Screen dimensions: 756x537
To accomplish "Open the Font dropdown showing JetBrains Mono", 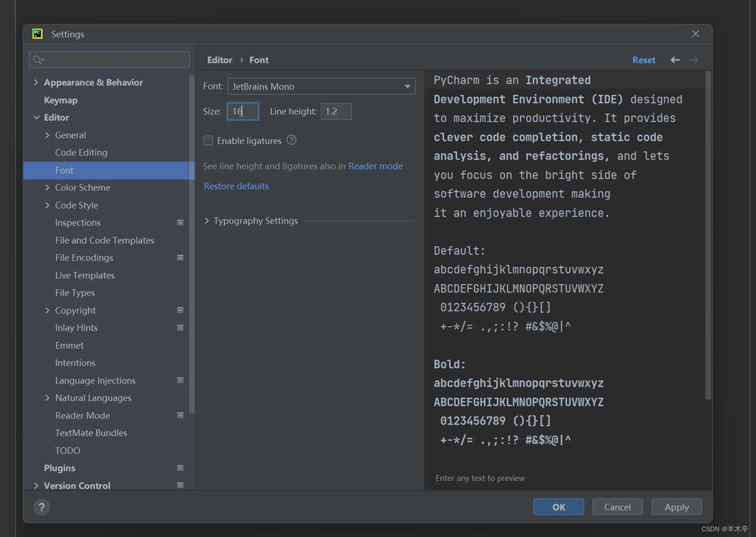I will point(321,86).
